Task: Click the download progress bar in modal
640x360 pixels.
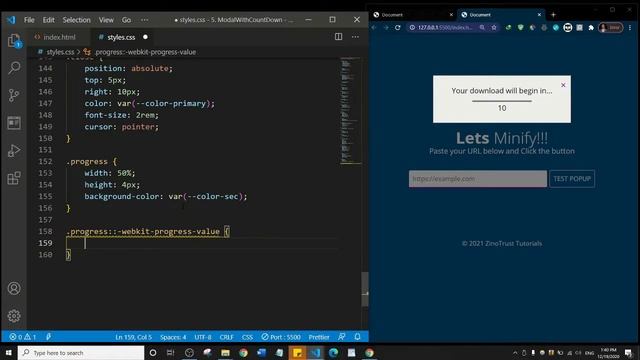Action: (x=502, y=101)
